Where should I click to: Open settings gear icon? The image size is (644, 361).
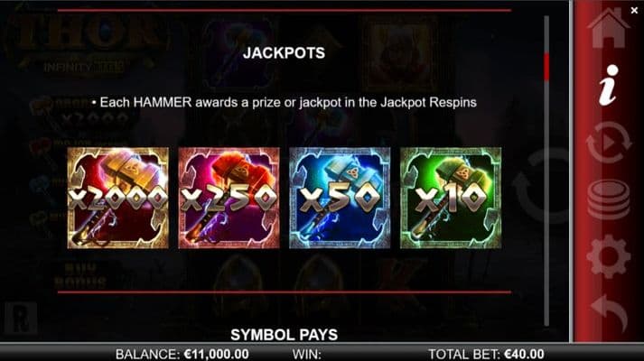point(609,257)
